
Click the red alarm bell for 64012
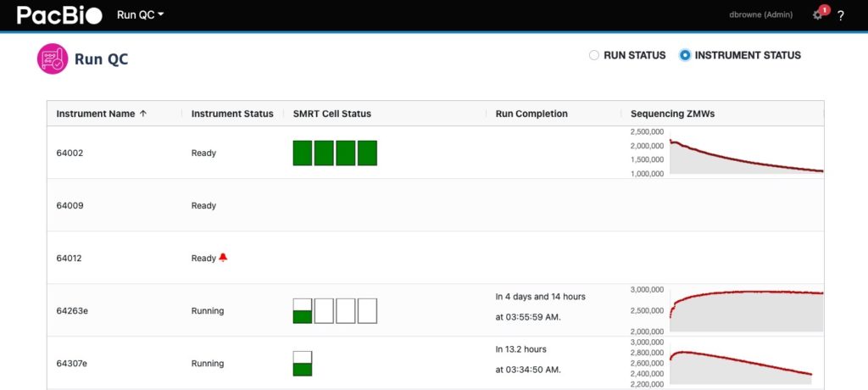223,258
